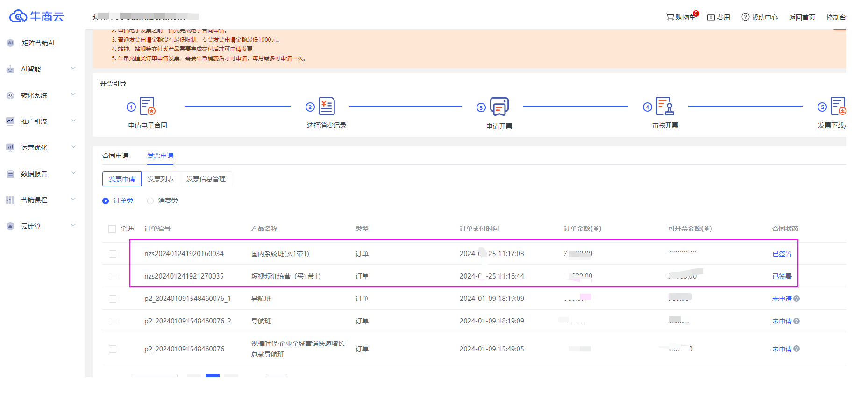Open the 矩阵营销AI sidebar icon

click(x=10, y=43)
